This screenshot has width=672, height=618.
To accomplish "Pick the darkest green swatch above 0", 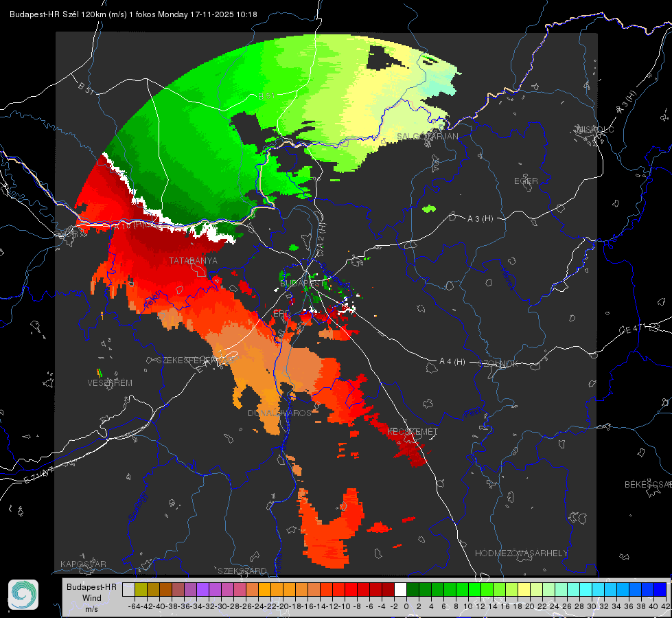I will [413, 590].
